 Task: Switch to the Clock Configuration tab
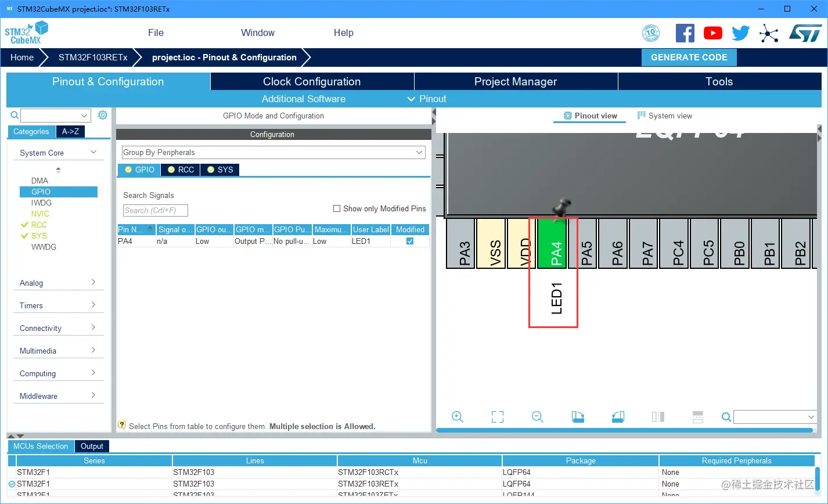[312, 81]
